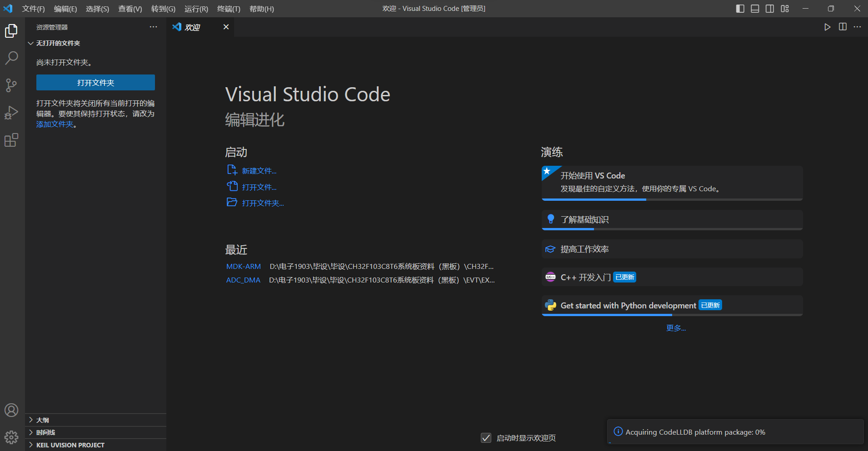Open the Search view in activity bar
Image resolution: width=868 pixels, height=451 pixels.
click(x=11, y=58)
